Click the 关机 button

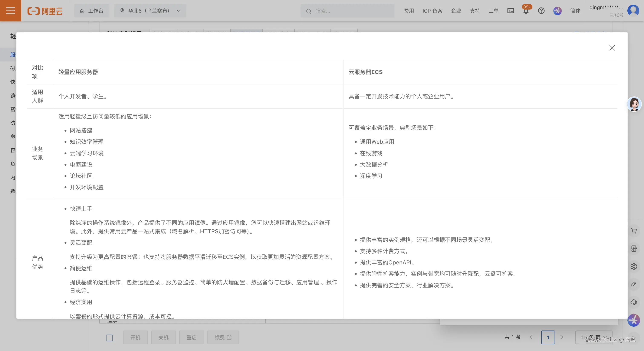(164, 338)
